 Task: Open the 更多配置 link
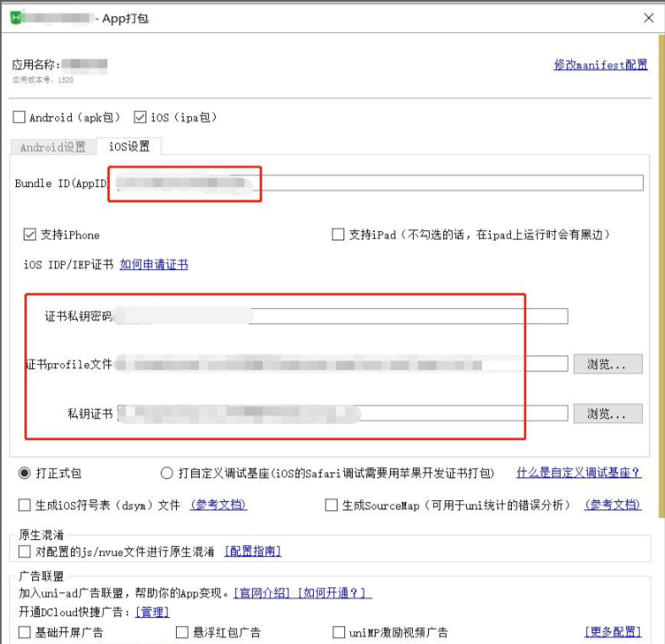(613, 632)
